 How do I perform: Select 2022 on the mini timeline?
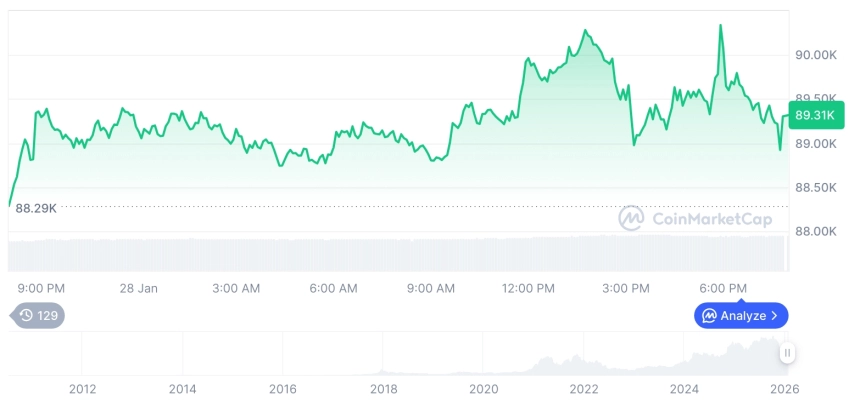[x=584, y=388]
